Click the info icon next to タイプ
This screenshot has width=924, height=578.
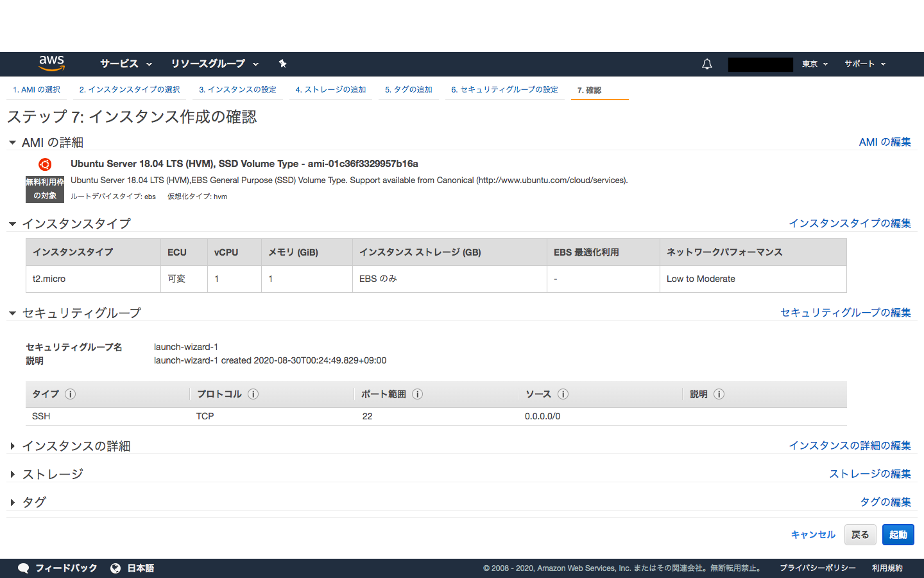pyautogui.click(x=71, y=394)
